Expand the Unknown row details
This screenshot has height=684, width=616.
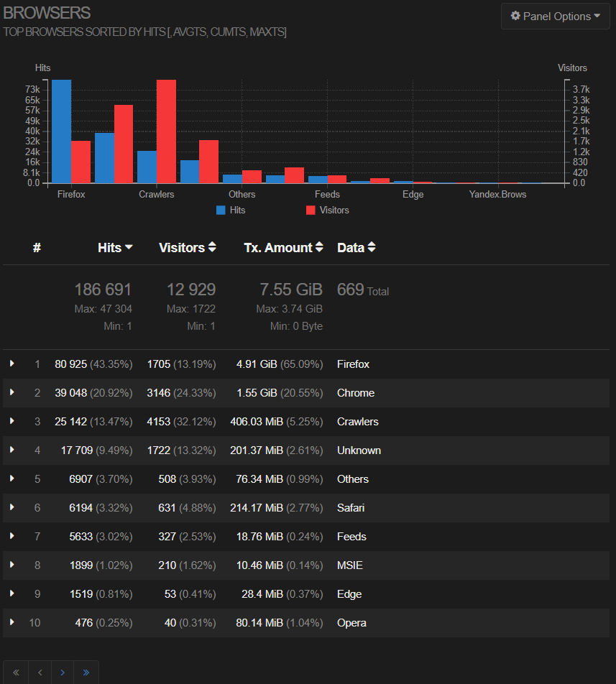click(x=12, y=450)
